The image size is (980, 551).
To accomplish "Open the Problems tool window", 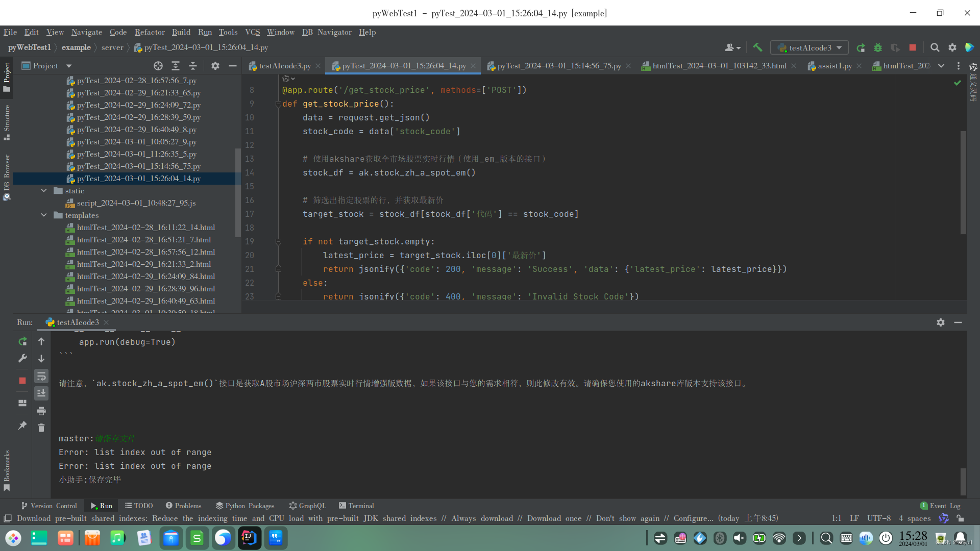I will tap(183, 506).
